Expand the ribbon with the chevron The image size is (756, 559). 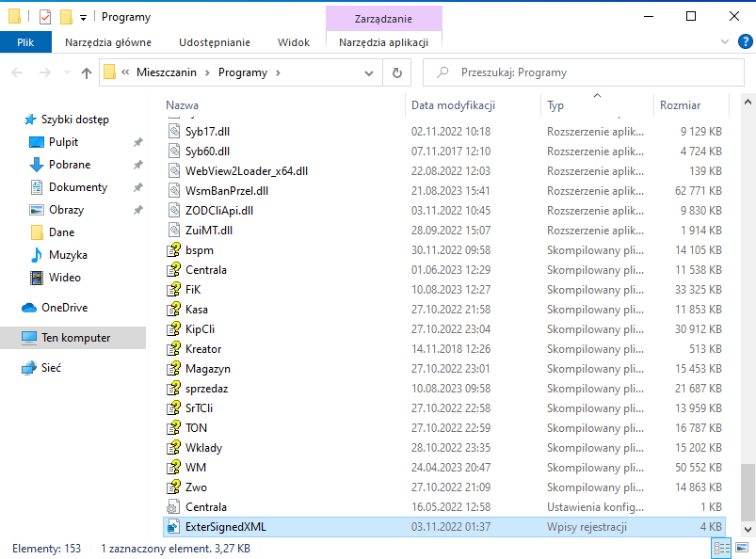725,42
